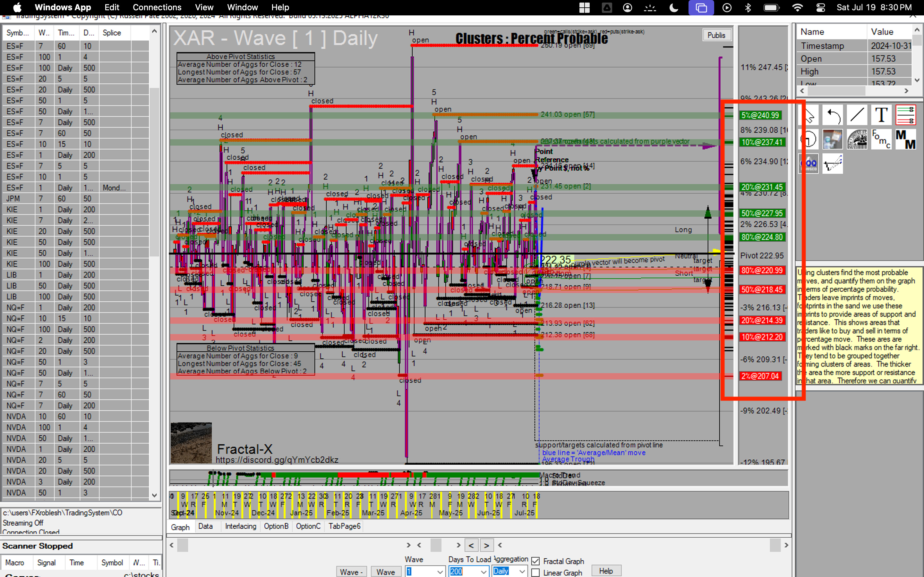Open the FOMC tool icon
Viewport: 924px width, 577px height.
point(881,139)
